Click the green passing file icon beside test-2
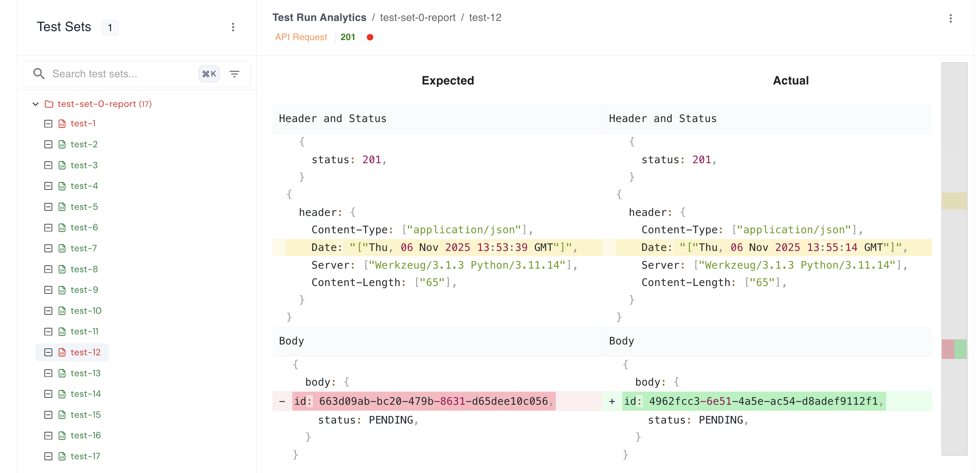Image resolution: width=980 pixels, height=473 pixels. click(62, 144)
